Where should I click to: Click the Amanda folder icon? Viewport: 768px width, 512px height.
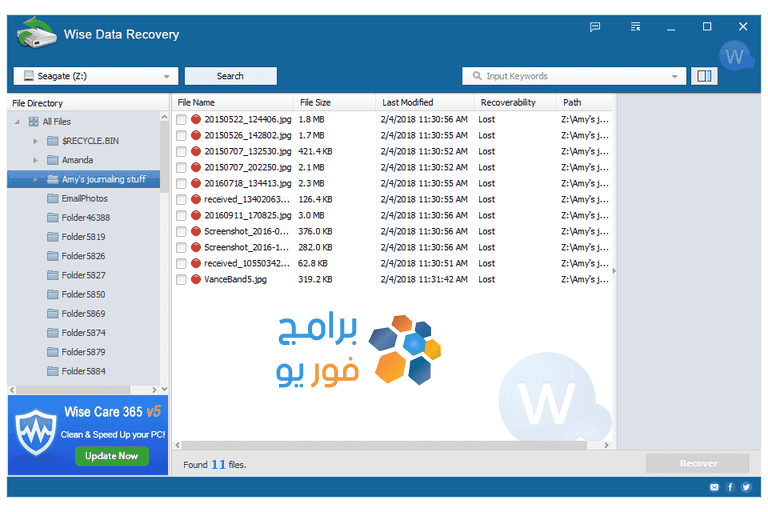tap(53, 160)
